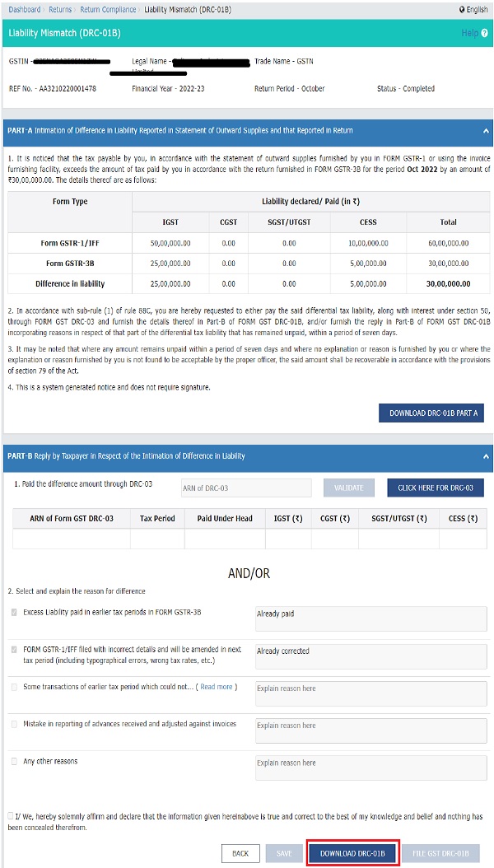
Task: Focus the ARN of DRC-03 field
Action: pos(246,488)
